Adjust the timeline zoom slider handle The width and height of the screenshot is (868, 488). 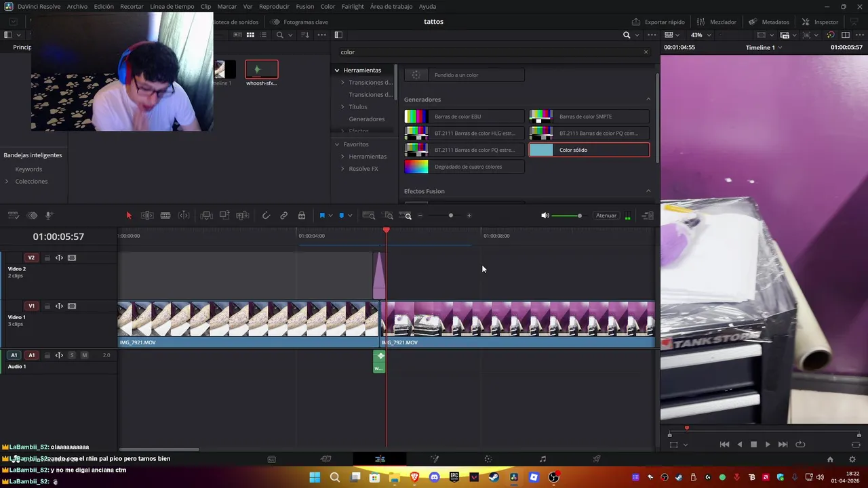(x=451, y=216)
